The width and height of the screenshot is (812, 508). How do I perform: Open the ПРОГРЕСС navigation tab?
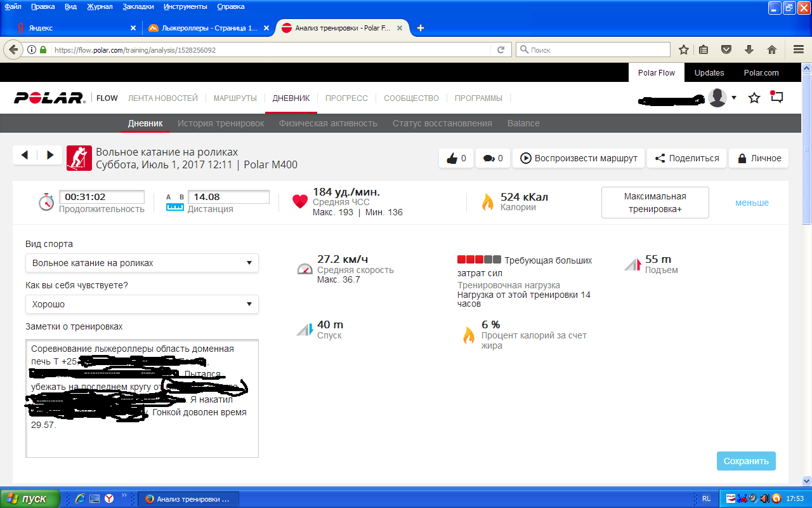(x=346, y=98)
